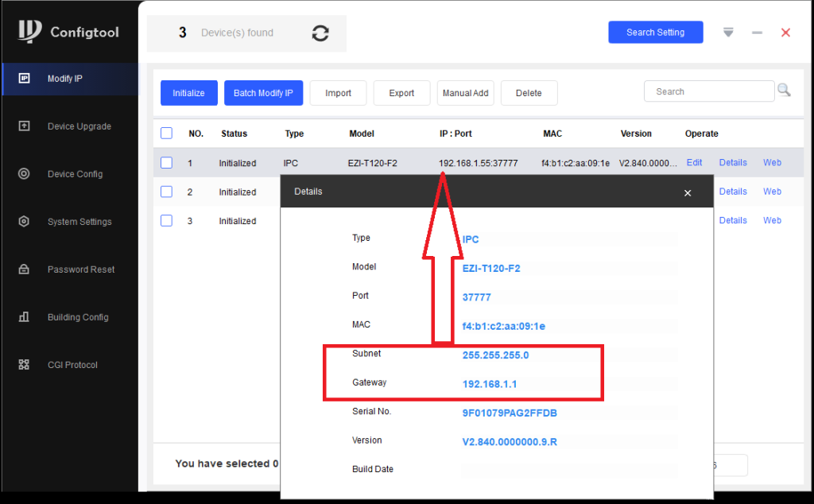This screenshot has width=814, height=504.
Task: Check the box for device 1
Action: pos(166,163)
